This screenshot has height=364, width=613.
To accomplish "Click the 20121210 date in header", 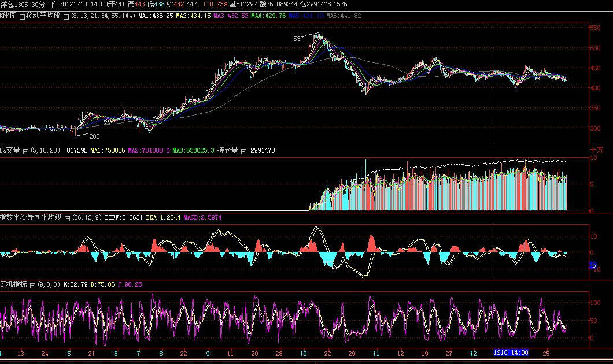I will (73, 4).
